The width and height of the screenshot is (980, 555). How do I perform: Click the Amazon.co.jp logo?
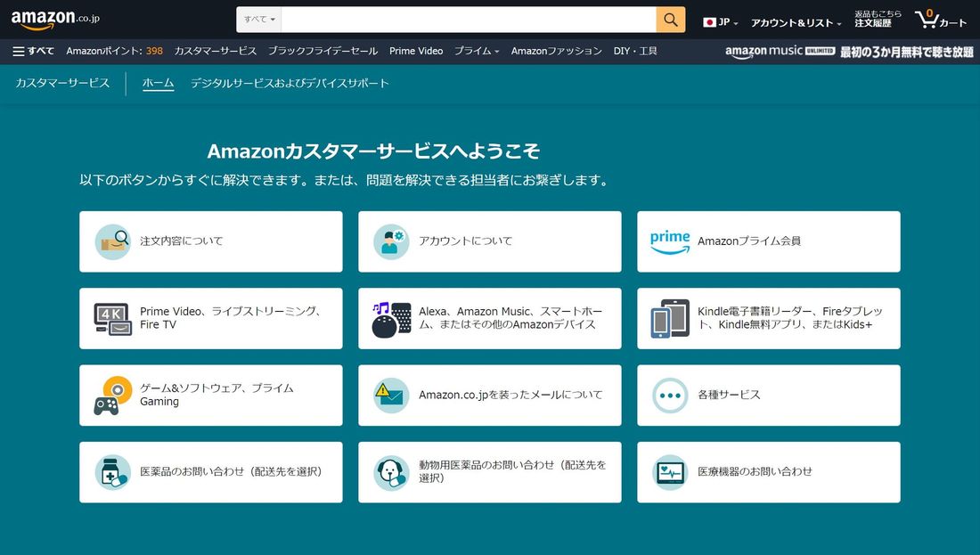click(x=55, y=20)
